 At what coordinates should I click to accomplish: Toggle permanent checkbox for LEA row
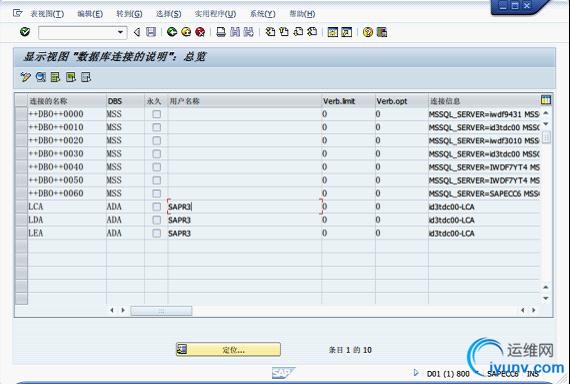(x=157, y=233)
